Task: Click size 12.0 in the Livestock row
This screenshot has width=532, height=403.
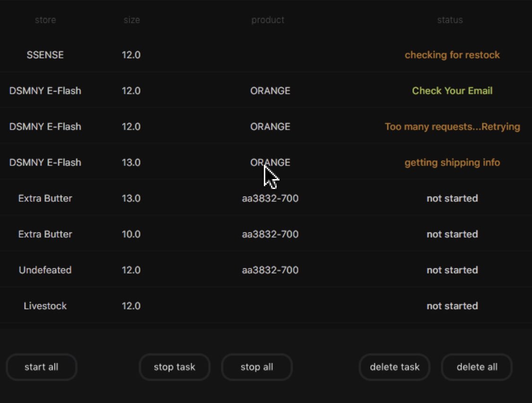Action: pyautogui.click(x=131, y=306)
